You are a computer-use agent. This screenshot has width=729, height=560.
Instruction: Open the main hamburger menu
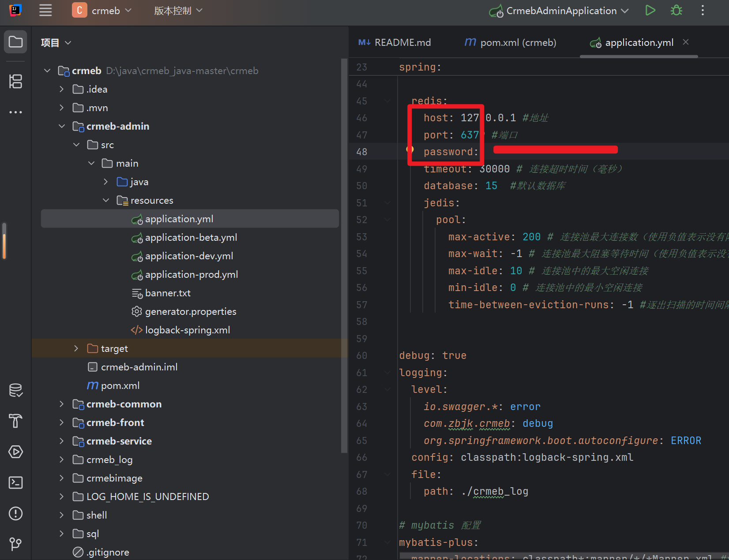tap(45, 11)
